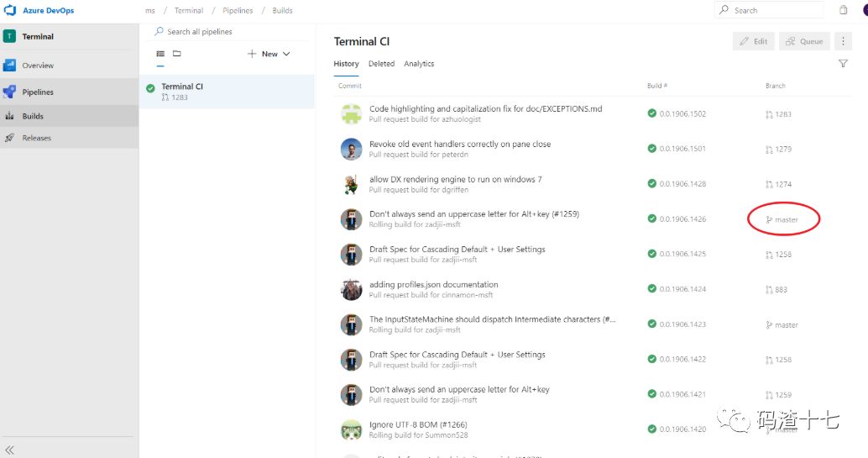Screen dimensions: 868x458
Task: Open the Overview section icon
Action: tap(9, 65)
